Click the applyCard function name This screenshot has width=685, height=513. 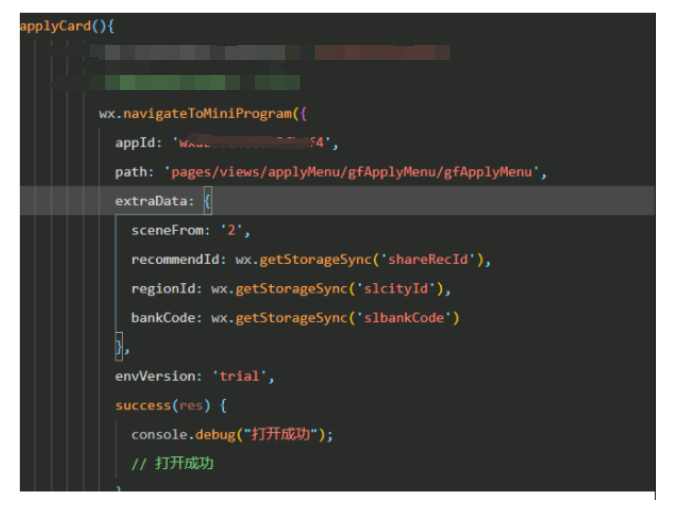(x=55, y=26)
